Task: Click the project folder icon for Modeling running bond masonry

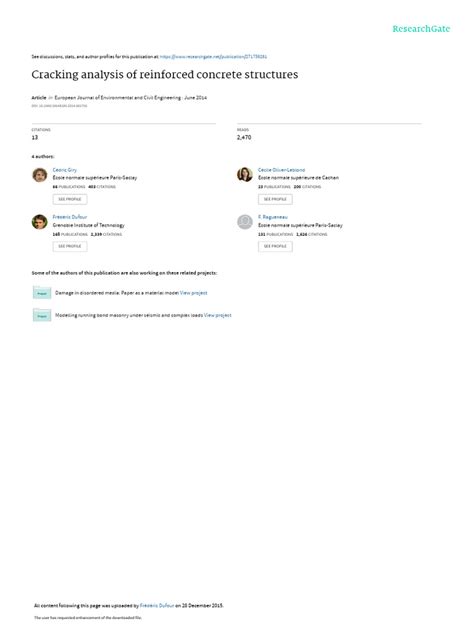Action: click(x=42, y=315)
